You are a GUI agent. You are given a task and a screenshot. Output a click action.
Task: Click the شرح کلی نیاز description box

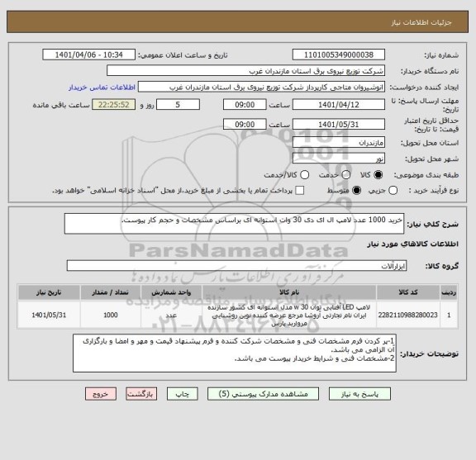(234, 224)
